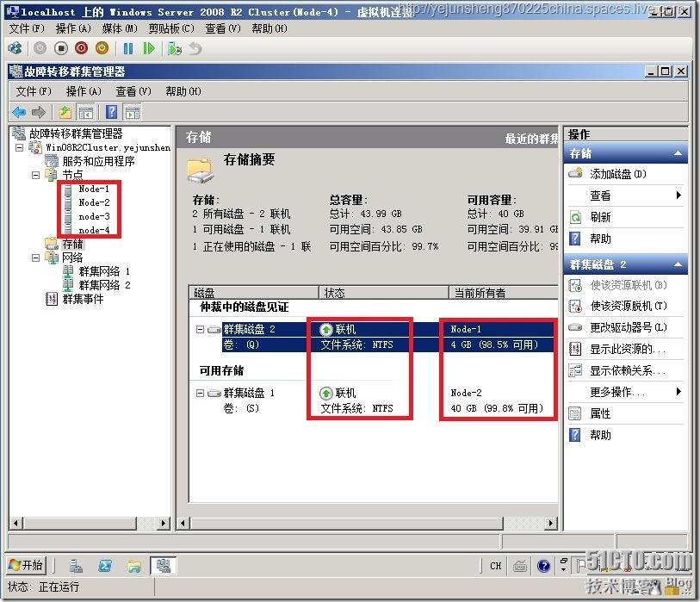
Task: Sort by 当前所有者 column header
Action: click(504, 293)
